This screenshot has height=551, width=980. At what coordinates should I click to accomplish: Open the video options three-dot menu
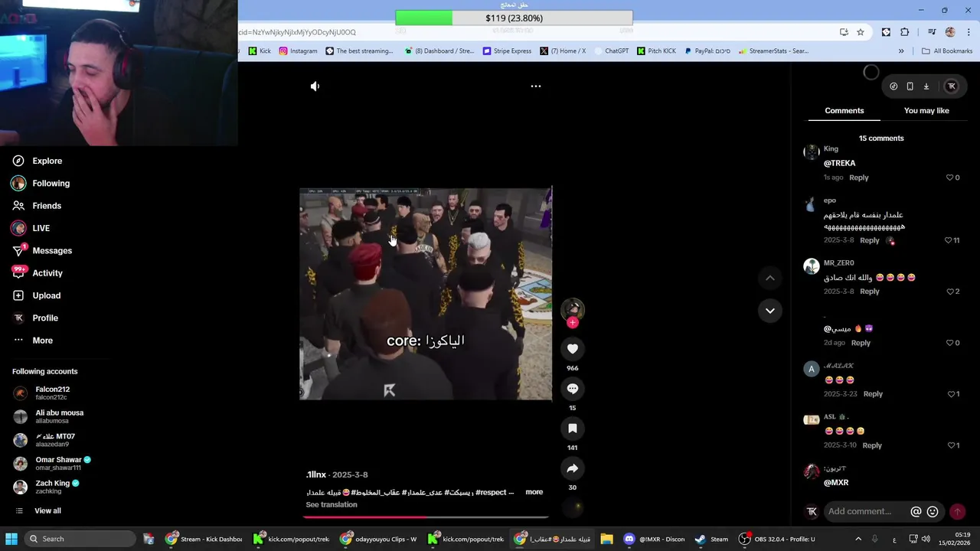[536, 86]
